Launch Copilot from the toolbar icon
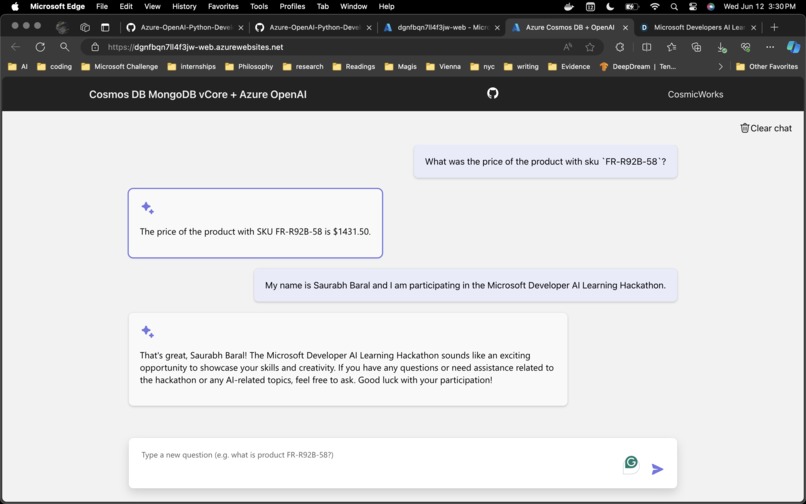806x504 pixels. pos(793,47)
